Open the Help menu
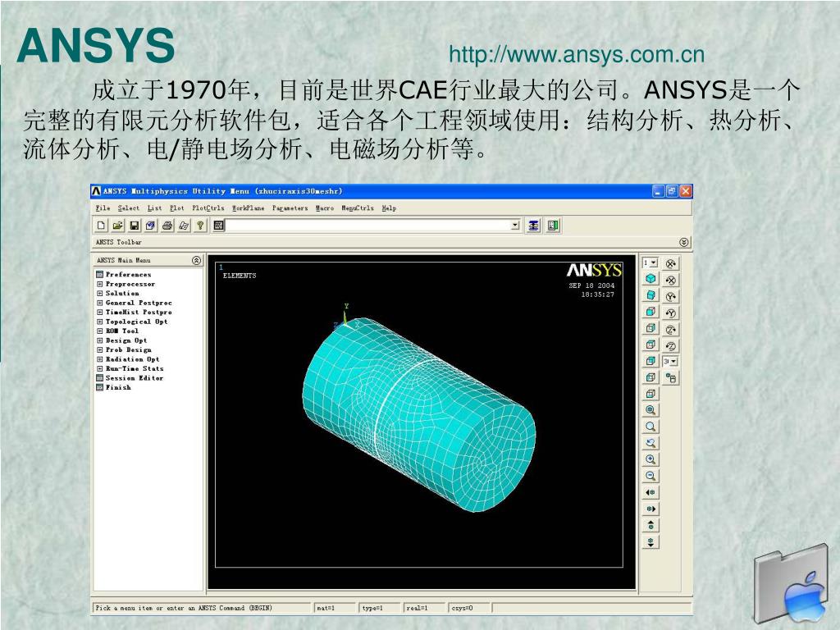The height and width of the screenshot is (630, 840). (x=389, y=208)
